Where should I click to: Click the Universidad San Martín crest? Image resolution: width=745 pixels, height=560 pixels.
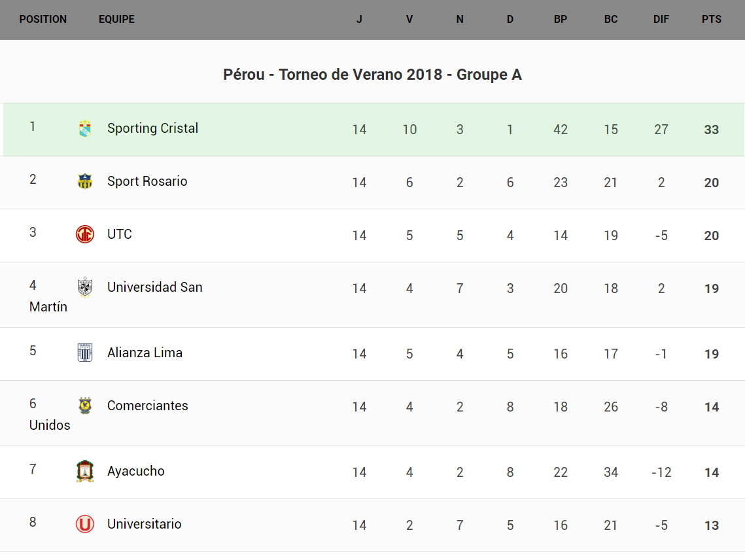coord(85,287)
